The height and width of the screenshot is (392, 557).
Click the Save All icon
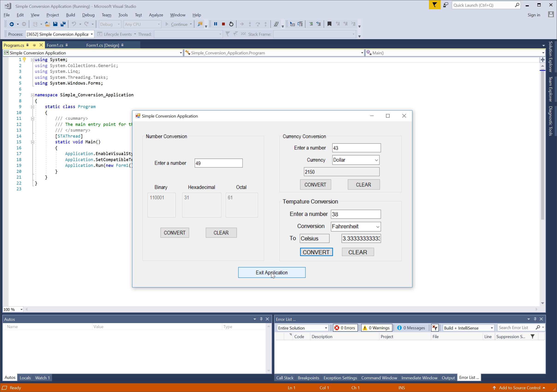(x=63, y=24)
